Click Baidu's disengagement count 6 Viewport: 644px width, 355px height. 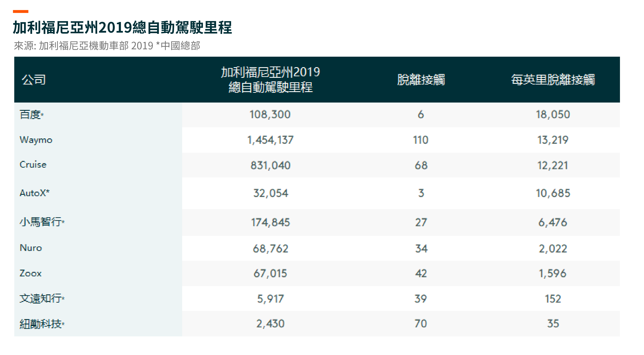421,115
